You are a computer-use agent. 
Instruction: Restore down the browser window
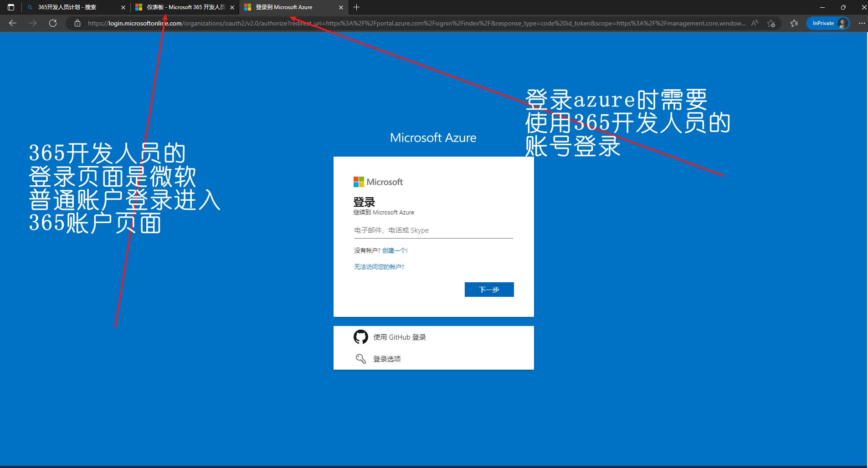click(843, 7)
